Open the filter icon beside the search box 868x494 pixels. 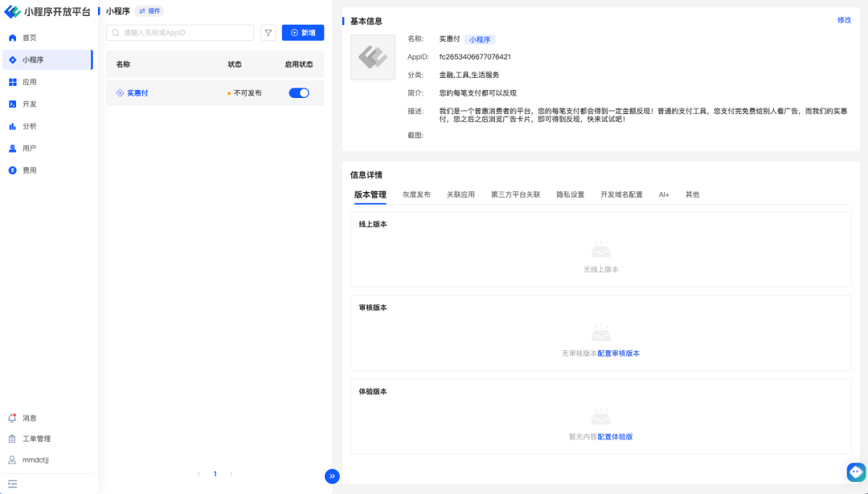(x=268, y=32)
